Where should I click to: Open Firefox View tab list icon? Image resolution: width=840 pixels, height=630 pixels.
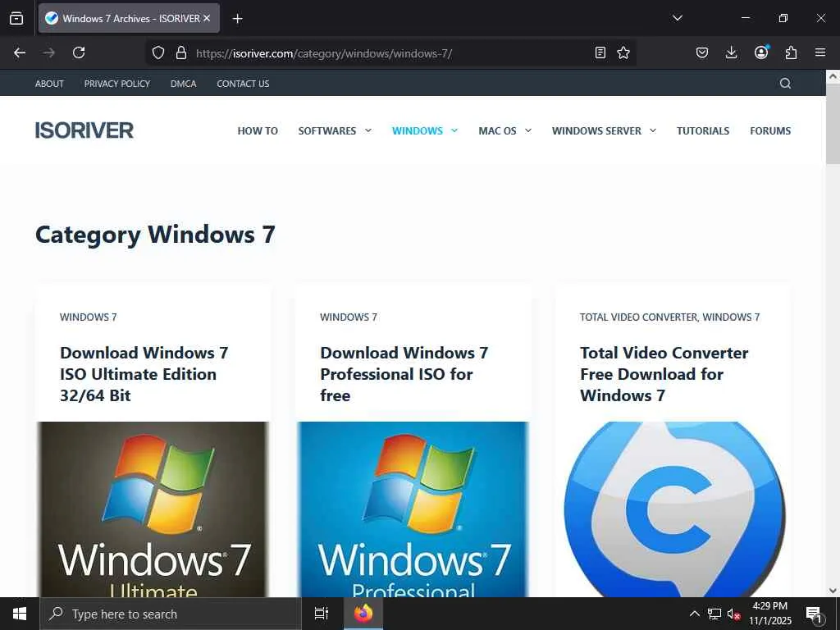coord(16,18)
